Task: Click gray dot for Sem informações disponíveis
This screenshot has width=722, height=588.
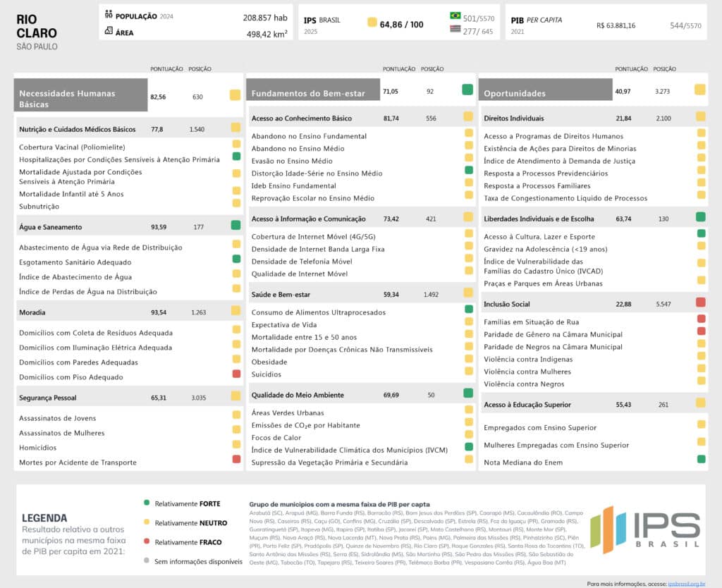Action: pos(147,561)
